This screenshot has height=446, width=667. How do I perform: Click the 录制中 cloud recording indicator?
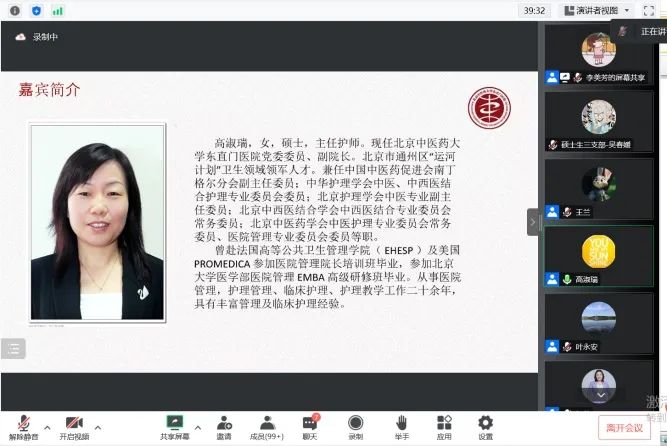pos(37,37)
